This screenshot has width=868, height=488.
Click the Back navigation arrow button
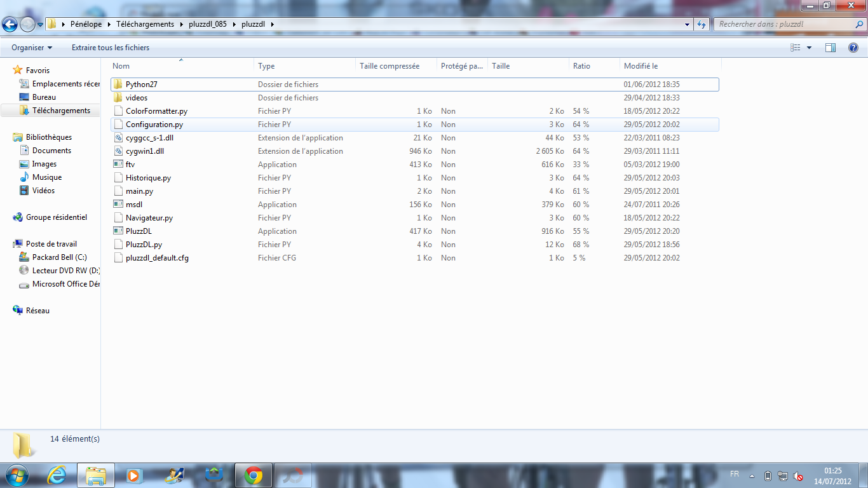coord(10,25)
